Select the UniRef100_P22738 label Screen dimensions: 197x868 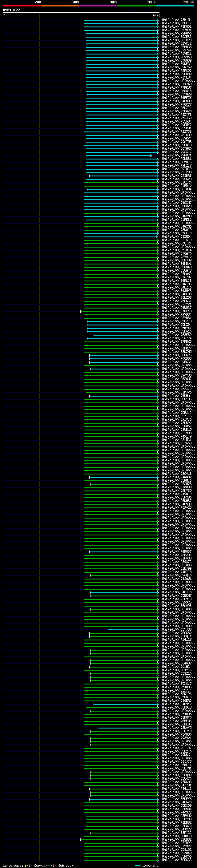[x=176, y=132]
